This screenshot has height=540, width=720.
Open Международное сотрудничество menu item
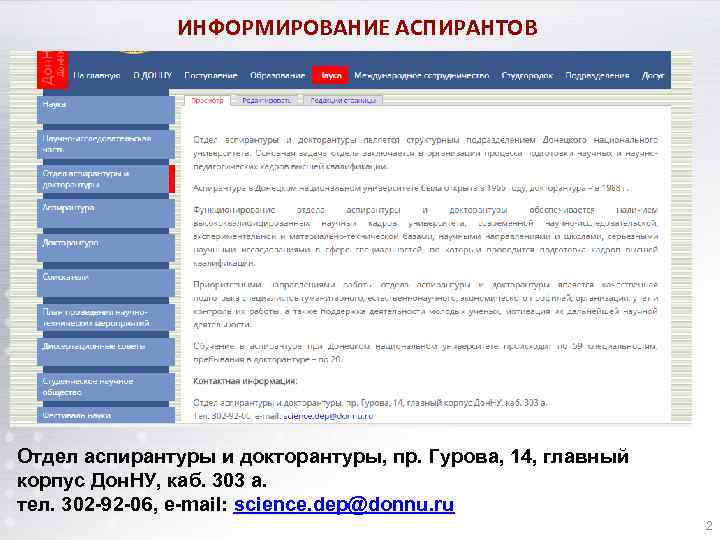[x=421, y=75]
